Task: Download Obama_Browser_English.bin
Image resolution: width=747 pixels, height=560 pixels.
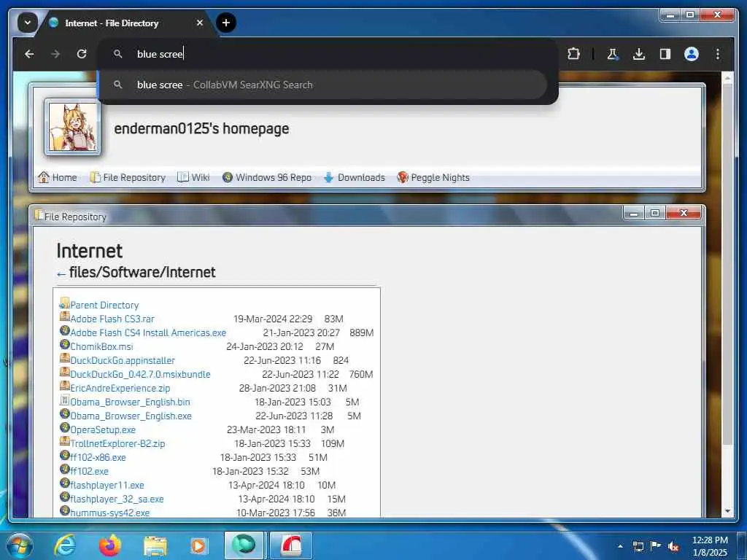Action: pyautogui.click(x=130, y=402)
